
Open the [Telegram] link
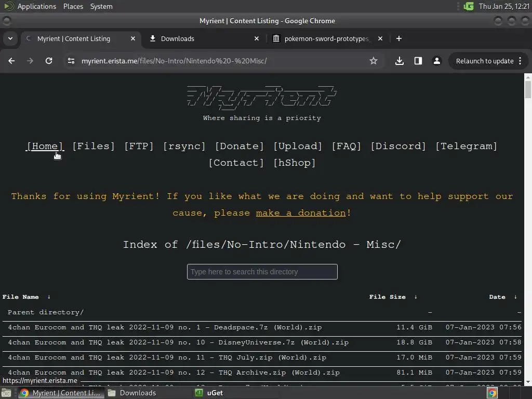(466, 146)
